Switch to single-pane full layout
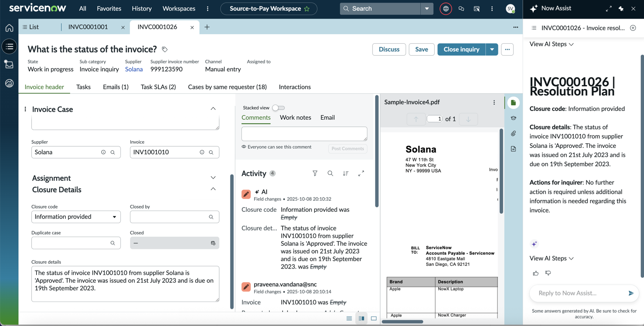The height and width of the screenshot is (326, 644). point(374,318)
